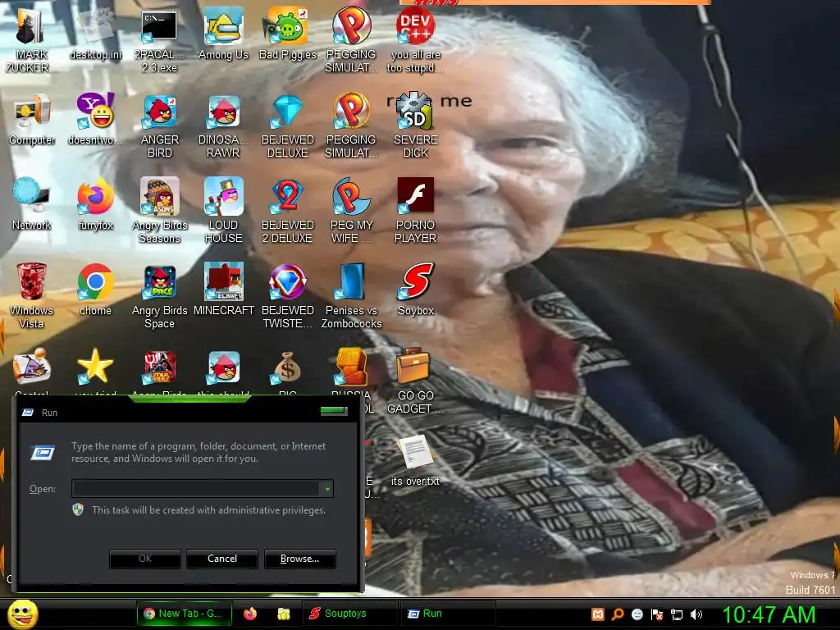The width and height of the screenshot is (840, 630).
Task: Click the Open text input field
Action: [x=197, y=489]
